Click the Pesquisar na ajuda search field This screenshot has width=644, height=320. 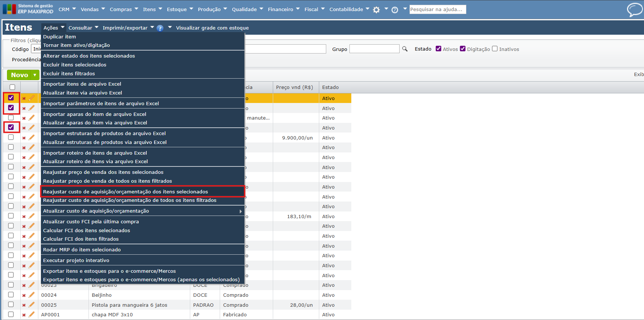click(x=438, y=9)
